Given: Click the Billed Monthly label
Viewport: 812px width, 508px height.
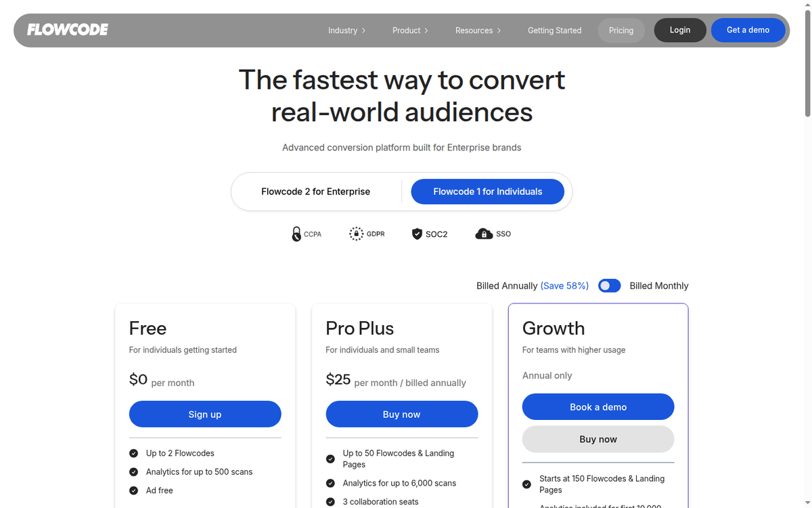Looking at the screenshot, I should 659,286.
